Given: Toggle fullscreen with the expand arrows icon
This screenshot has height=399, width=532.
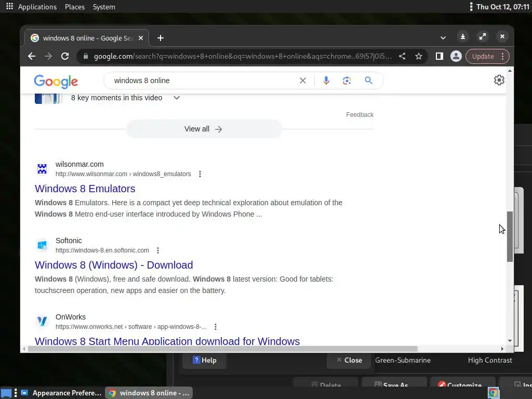Looking at the screenshot, I should click(483, 37).
